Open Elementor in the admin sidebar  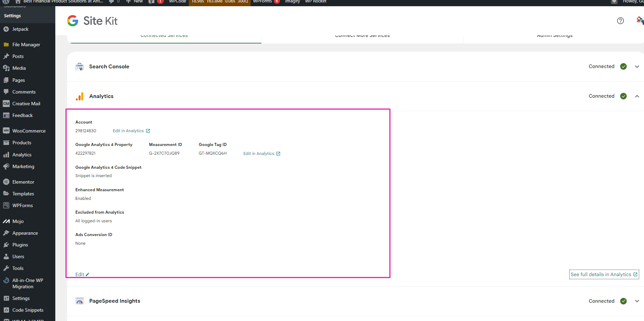click(23, 182)
